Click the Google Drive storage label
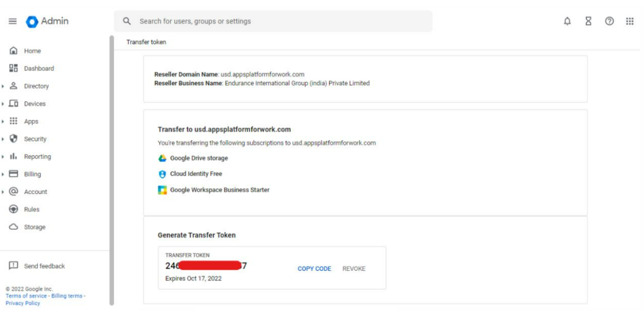Viewport: 644px width, 319px height. pyautogui.click(x=199, y=158)
